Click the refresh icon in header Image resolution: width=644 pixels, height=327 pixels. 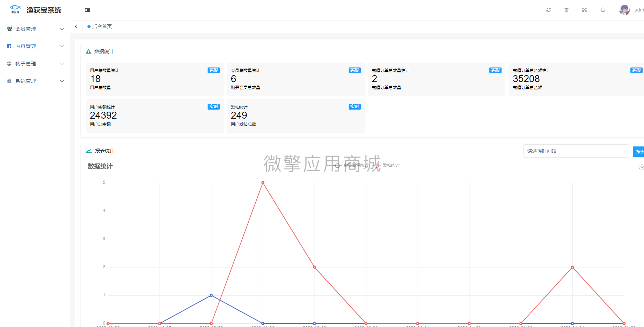pos(549,10)
